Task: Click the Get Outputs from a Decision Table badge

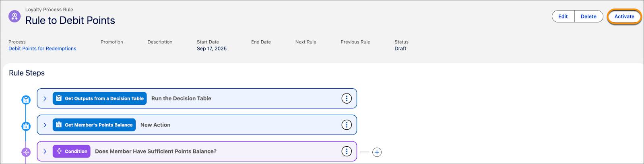Action: pos(99,98)
